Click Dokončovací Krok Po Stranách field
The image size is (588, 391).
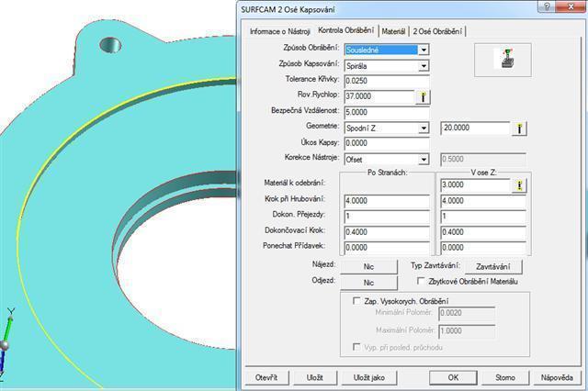(x=387, y=232)
